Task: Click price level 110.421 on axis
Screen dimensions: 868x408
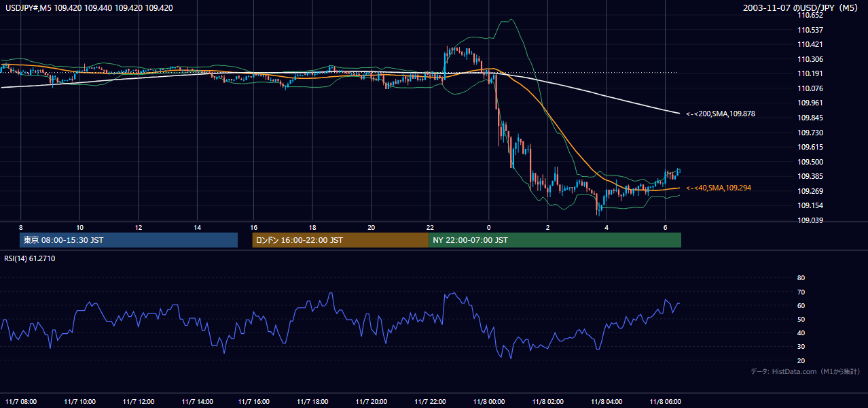Action: coord(810,45)
